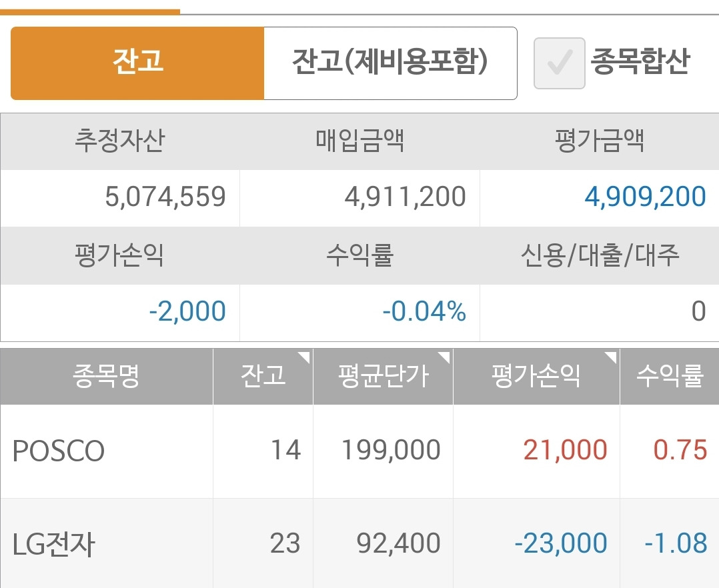
Task: Tap LG전자 loss value -23,000
Action: (x=560, y=544)
